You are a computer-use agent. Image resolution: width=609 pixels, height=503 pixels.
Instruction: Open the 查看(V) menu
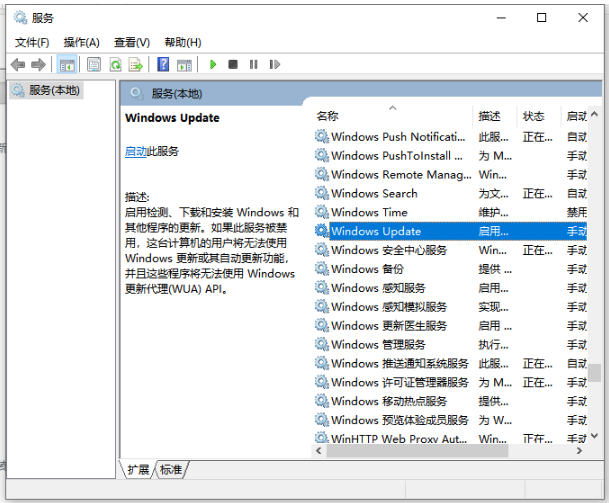point(131,42)
